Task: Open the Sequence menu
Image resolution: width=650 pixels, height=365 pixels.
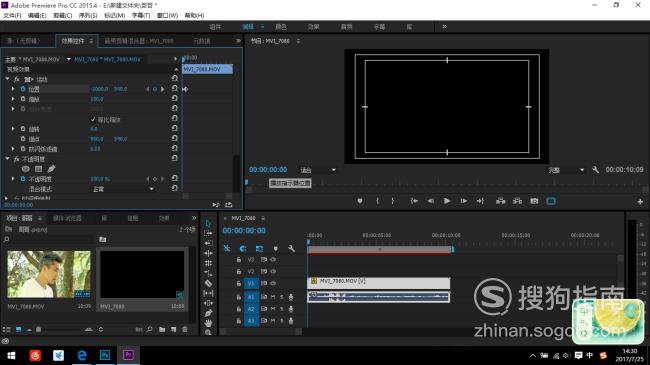Action: click(88, 15)
